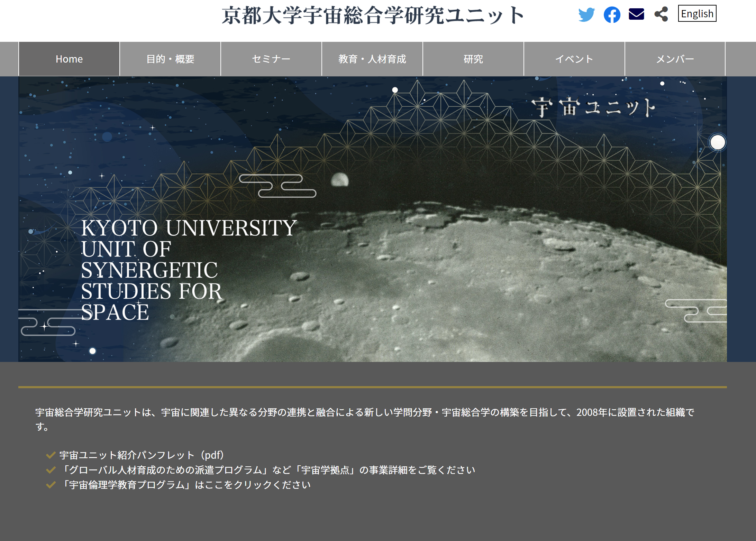The height and width of the screenshot is (541, 756).
Task: Click the 京都大学宇宙総合学研究ユニット site title
Action: click(373, 16)
